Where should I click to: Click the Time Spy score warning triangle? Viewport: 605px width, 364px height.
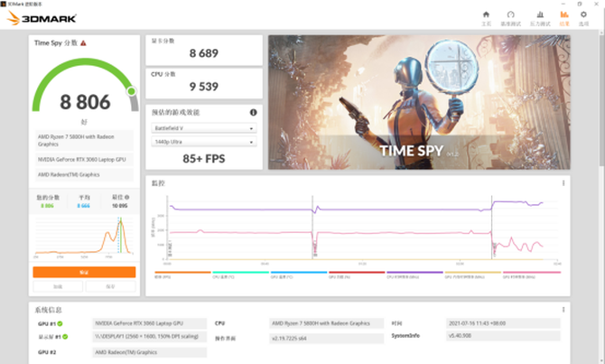click(x=83, y=43)
